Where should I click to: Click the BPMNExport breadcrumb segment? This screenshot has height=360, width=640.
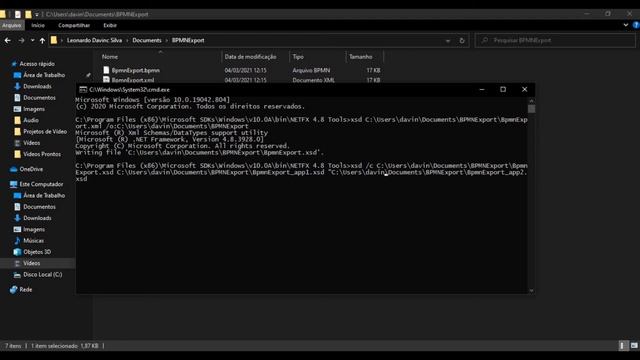click(188, 40)
